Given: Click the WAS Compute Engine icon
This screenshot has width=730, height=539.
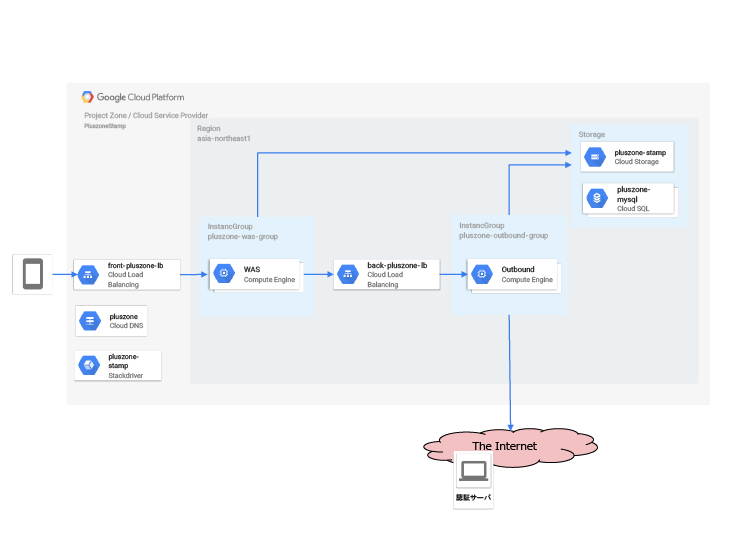Looking at the screenshot, I should [x=225, y=274].
